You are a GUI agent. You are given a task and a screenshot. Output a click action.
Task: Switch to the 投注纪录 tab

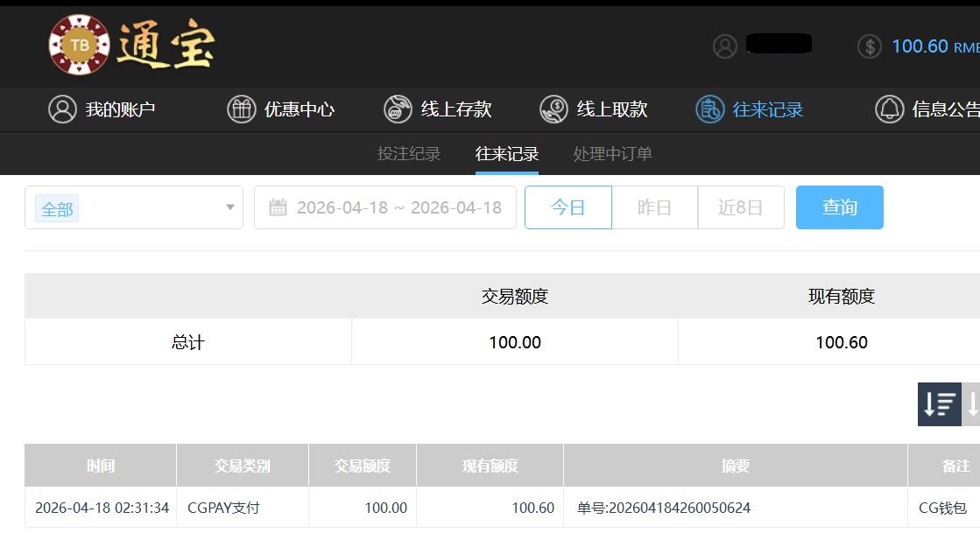(x=409, y=154)
